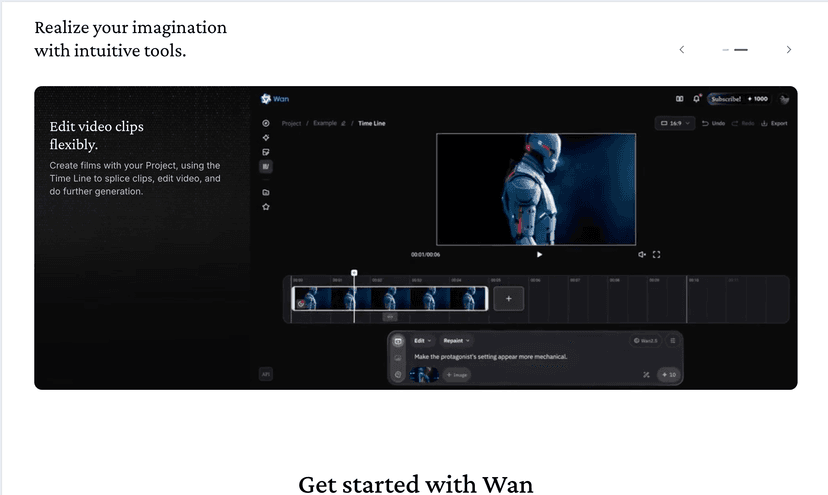
Task: Click the magic wand enhance prompt icon
Action: click(646, 375)
